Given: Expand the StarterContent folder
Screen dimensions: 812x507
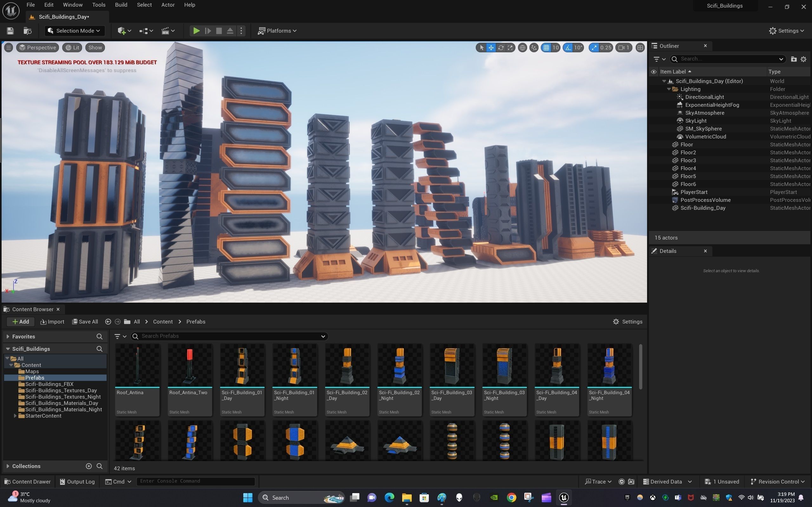Looking at the screenshot, I should point(15,416).
